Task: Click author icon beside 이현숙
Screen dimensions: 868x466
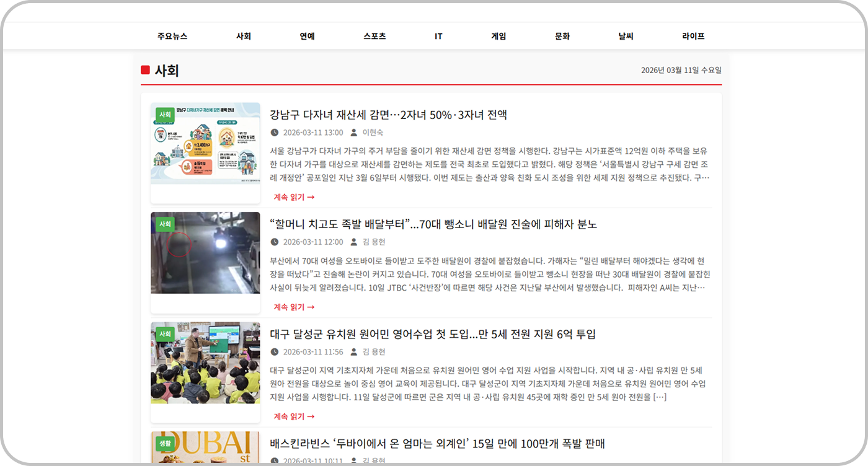Action: click(x=354, y=133)
